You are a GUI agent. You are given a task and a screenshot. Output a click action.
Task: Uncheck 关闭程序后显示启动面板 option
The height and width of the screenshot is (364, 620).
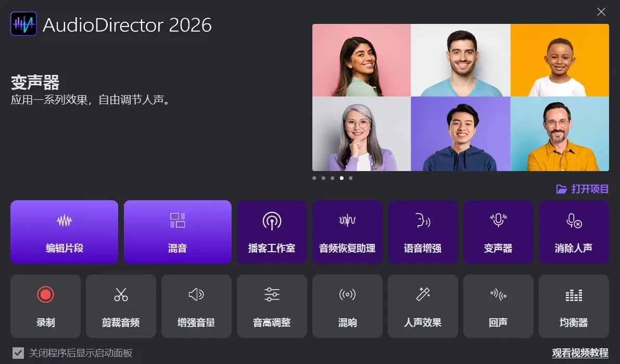pos(18,353)
